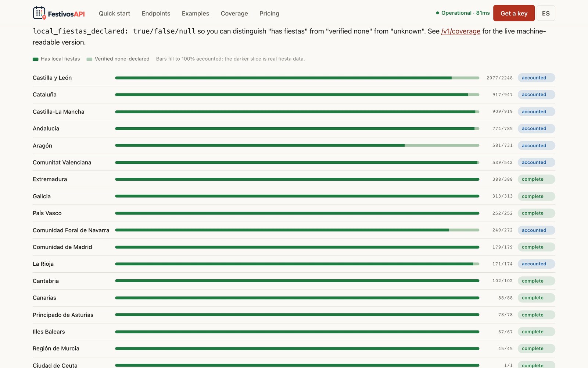Select the Comunidad de Madrid row label
The height and width of the screenshot is (368, 588).
[62, 247]
